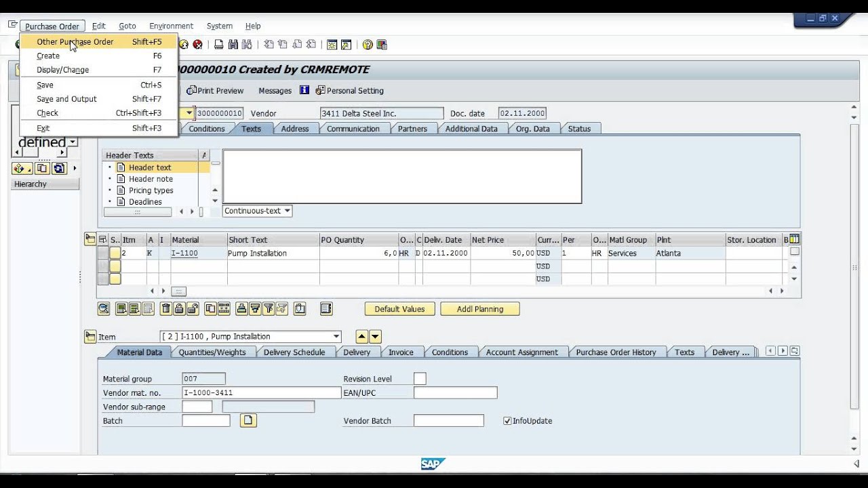868x488 pixels.
Task: Click the Find binoculars icon
Action: 233,45
